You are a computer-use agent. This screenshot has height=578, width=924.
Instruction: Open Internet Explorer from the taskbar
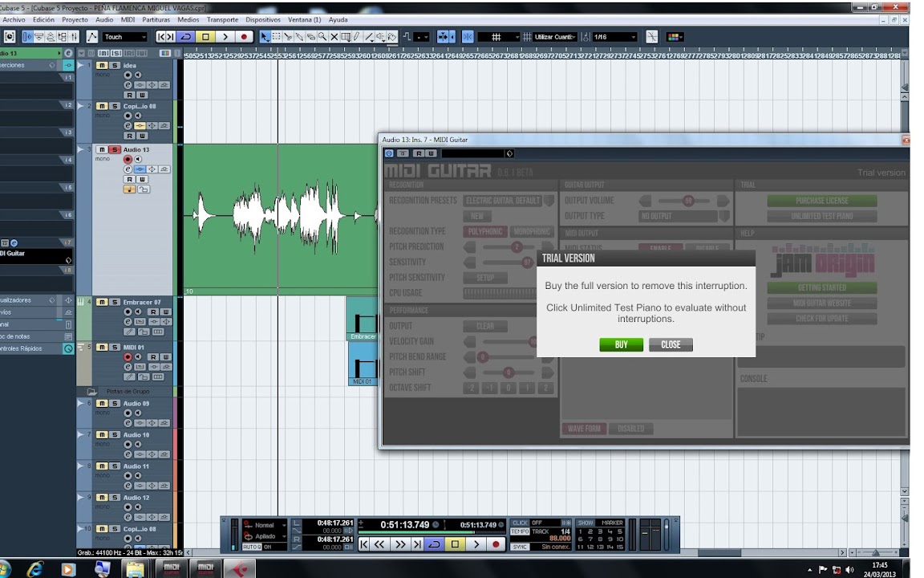pyautogui.click(x=35, y=569)
